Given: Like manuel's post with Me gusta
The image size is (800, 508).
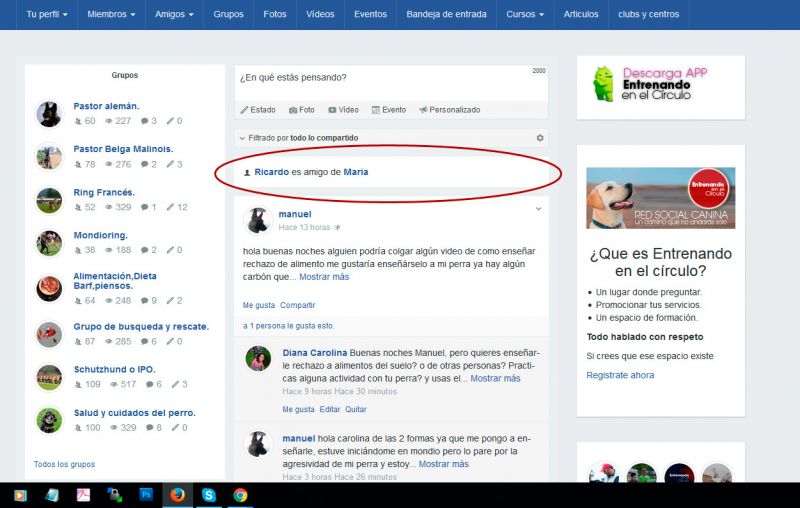Looking at the screenshot, I should tap(259, 305).
